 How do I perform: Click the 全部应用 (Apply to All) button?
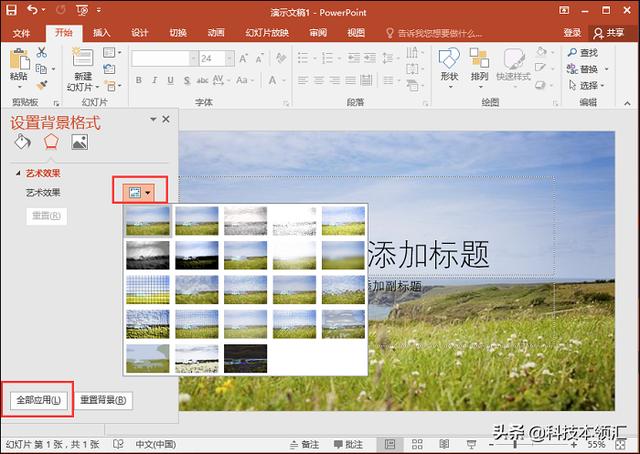pos(39,400)
